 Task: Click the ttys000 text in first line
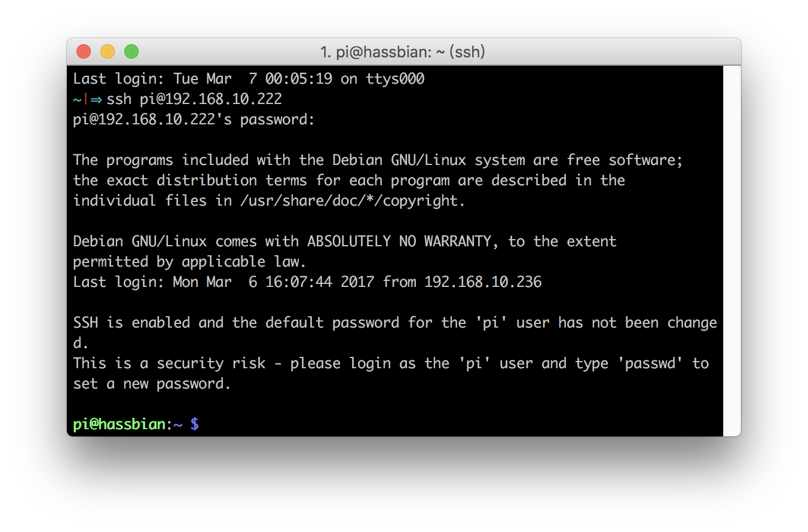(395, 79)
